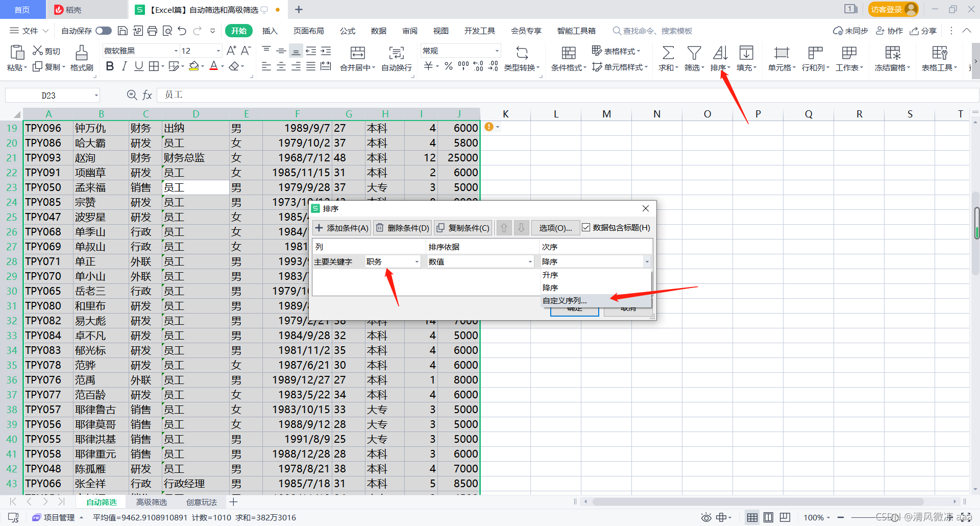
Task: Select the Format Painter brush
Action: pos(82,52)
